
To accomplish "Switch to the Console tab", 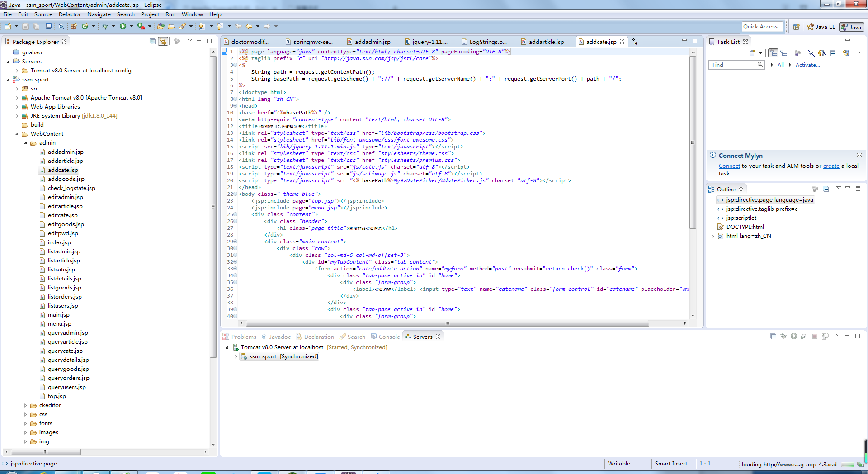I will point(385,337).
